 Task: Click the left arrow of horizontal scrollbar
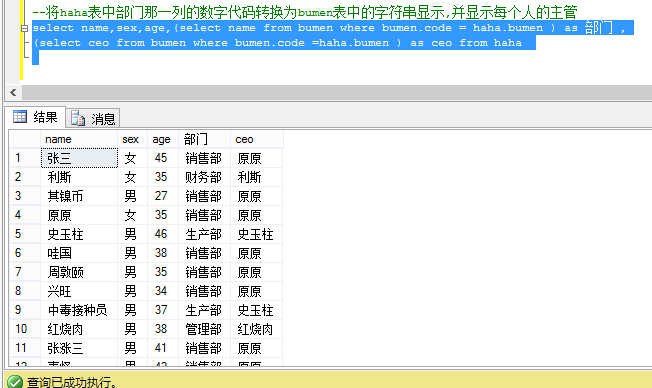tap(13, 92)
